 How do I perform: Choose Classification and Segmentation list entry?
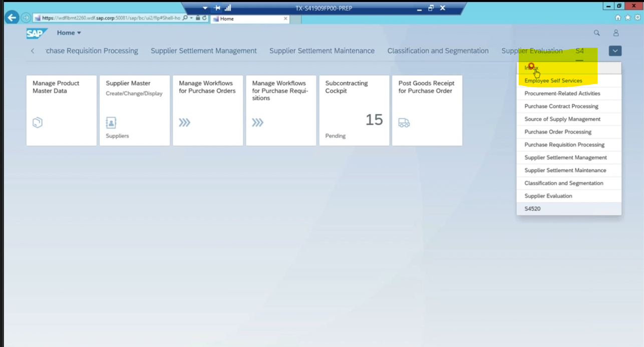pos(569,183)
